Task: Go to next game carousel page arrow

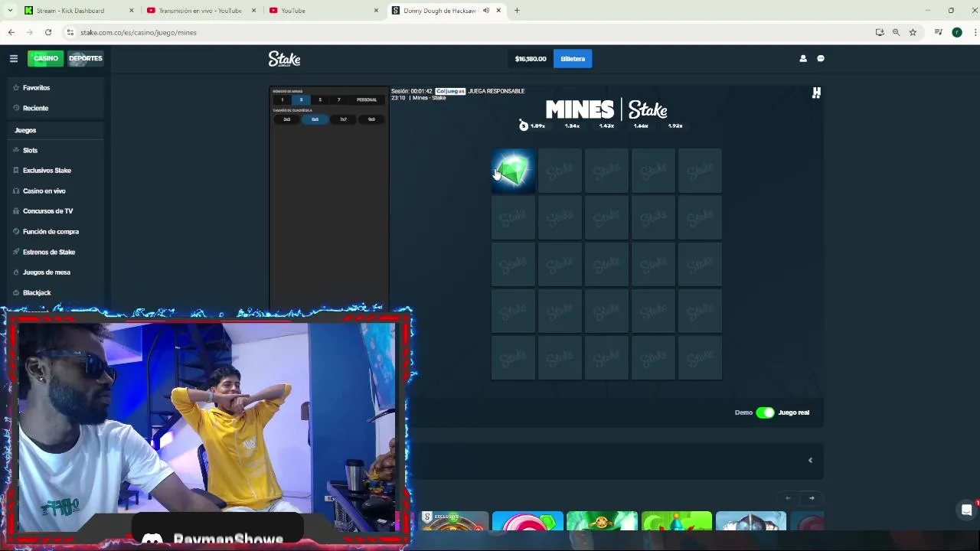Action: pos(812,498)
